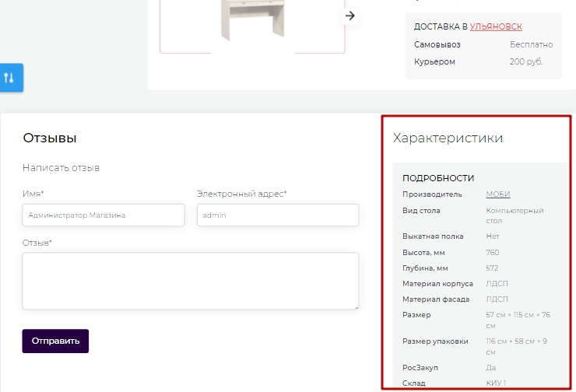
Task: Click the Курьером delivery option
Action: click(434, 62)
